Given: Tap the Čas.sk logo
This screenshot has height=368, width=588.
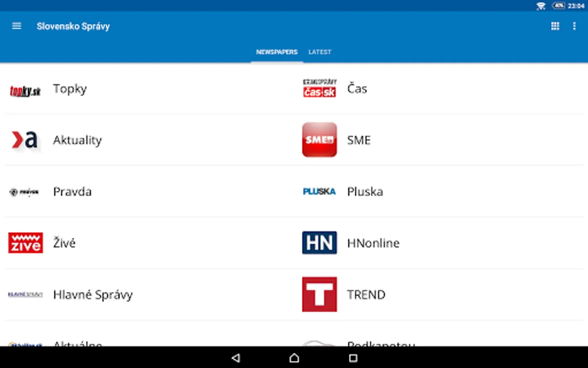Looking at the screenshot, I should [x=319, y=88].
